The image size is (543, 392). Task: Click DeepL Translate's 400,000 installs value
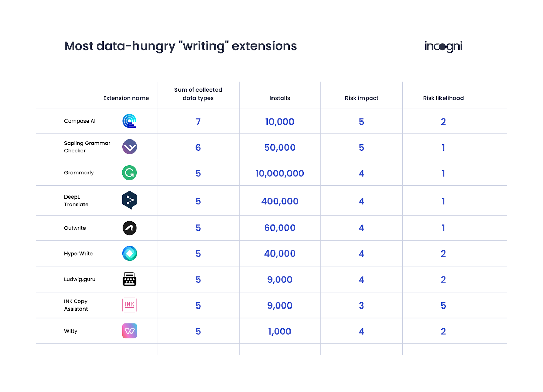tap(280, 201)
